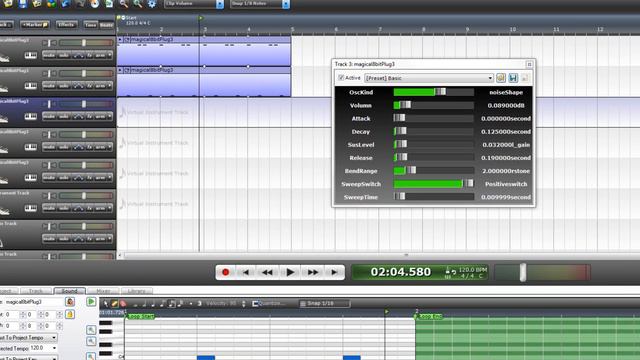Viewport: 640px width, 360px height.
Task: Click the instrument icon beside magical8bitPlug3 name field
Action: (x=70, y=302)
